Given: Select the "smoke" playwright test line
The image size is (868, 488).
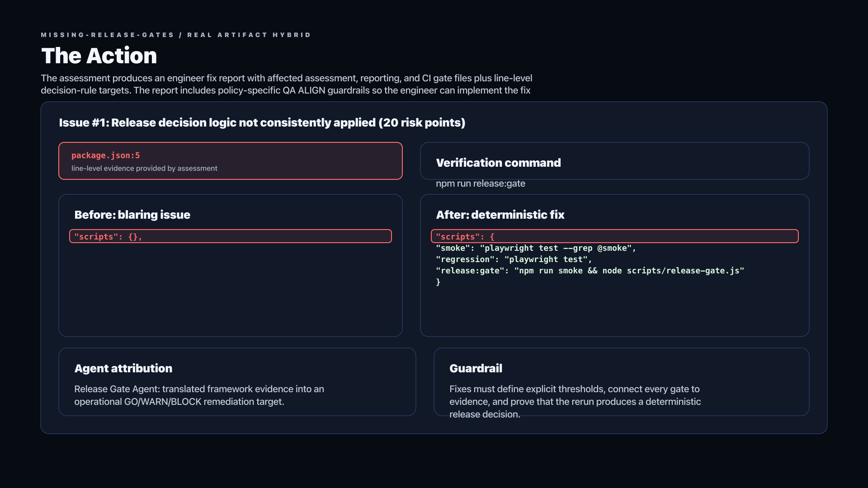Looking at the screenshot, I should (x=536, y=248).
